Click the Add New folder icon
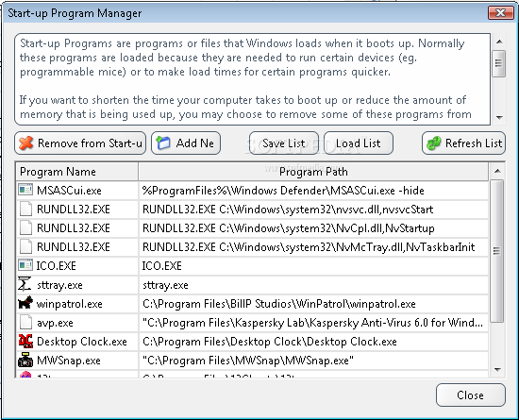The image size is (519, 420). click(163, 143)
